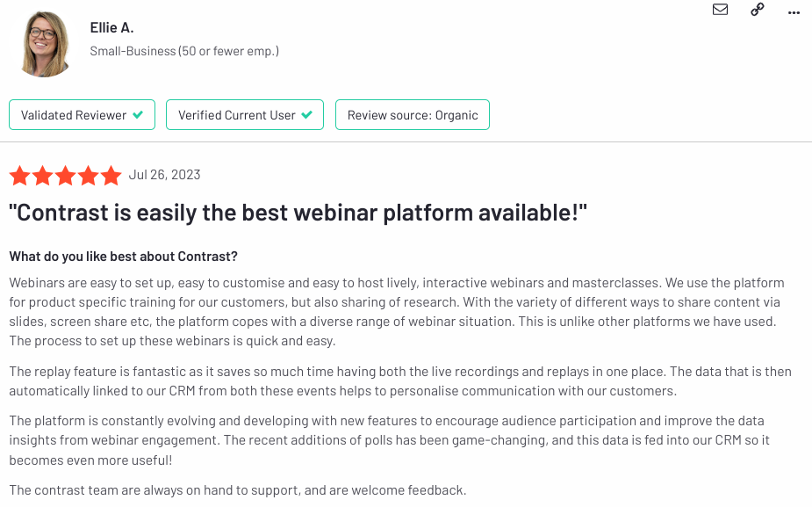Viewport: 812px width, 507px height.
Task: Click the Small-Business company size text
Action: click(184, 51)
